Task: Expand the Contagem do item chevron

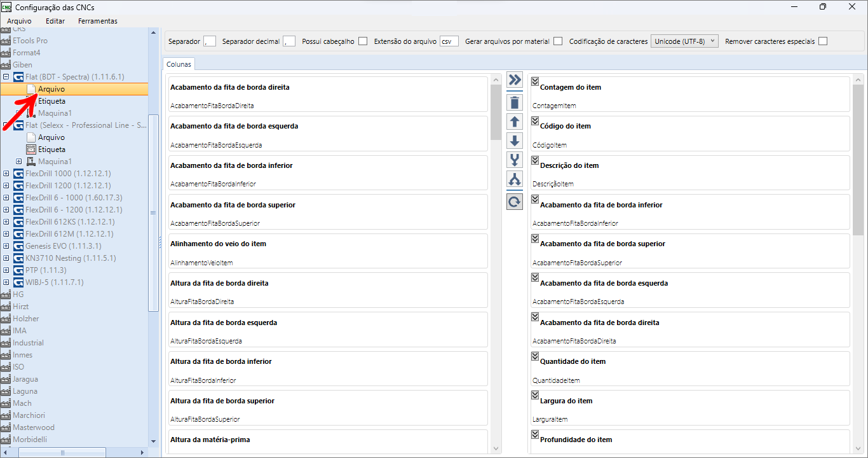Action: [x=535, y=81]
